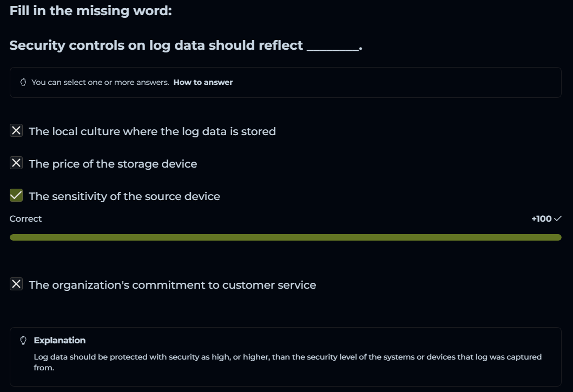The height and width of the screenshot is (392, 573).
Task: Click the "Correct" result label
Action: 25,219
